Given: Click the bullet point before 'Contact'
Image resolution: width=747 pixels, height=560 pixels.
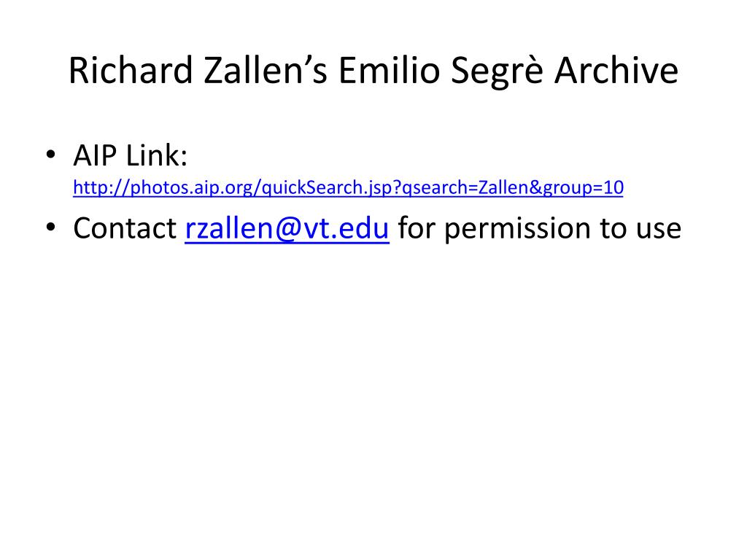Looking at the screenshot, I should 51,227.
